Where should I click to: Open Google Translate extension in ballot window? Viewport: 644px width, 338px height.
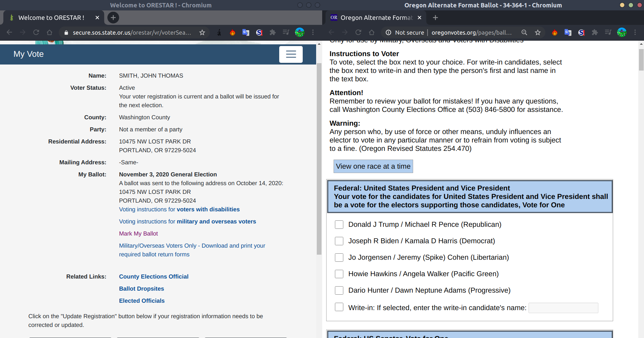[568, 32]
